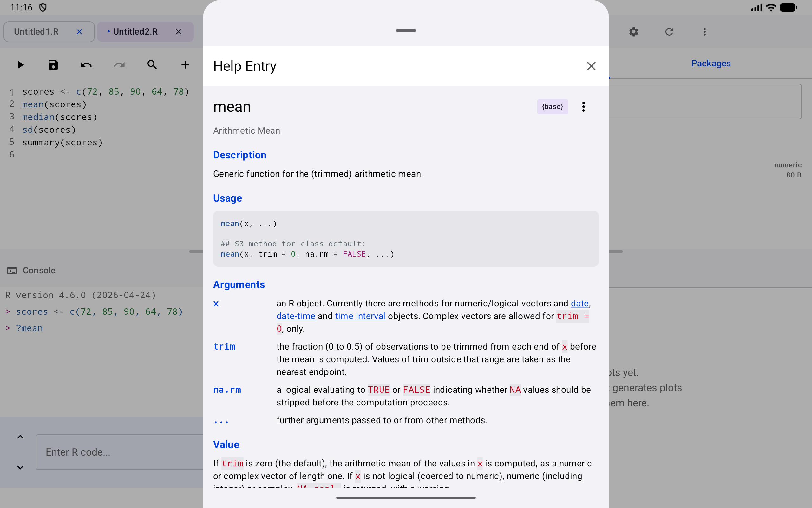Image resolution: width=812 pixels, height=508 pixels.
Task: Close the Help Entry sheet
Action: (x=591, y=66)
